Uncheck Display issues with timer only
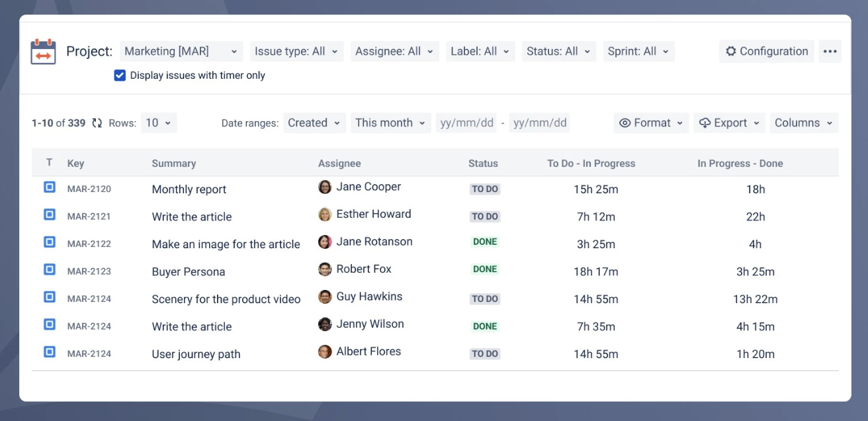Screen dimensions: 868x421 point(120,75)
